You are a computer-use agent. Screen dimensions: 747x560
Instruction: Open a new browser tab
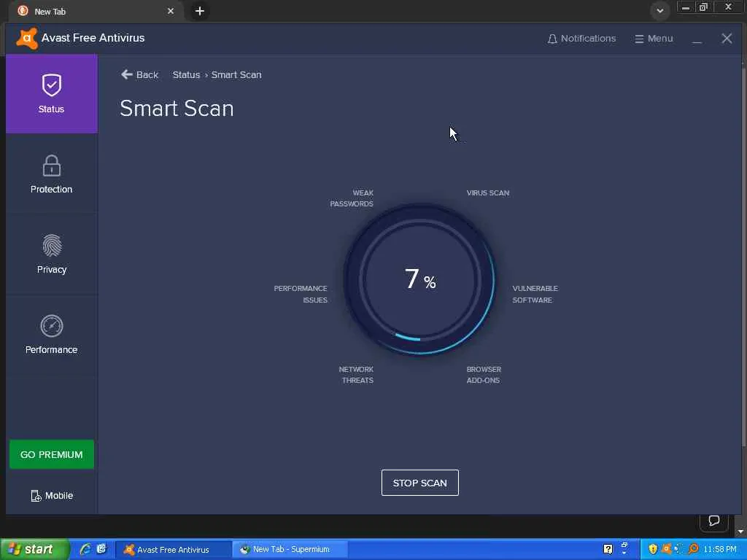[x=200, y=11]
